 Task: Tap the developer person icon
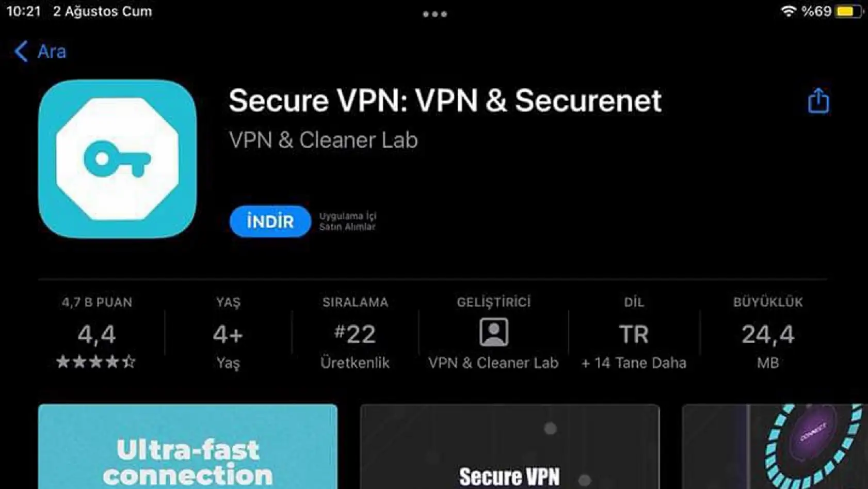[494, 332]
